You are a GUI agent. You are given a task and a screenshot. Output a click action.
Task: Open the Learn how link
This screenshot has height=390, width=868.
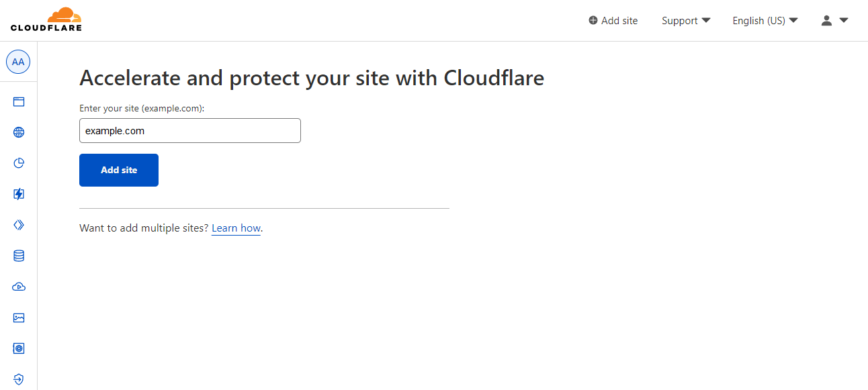coord(236,228)
